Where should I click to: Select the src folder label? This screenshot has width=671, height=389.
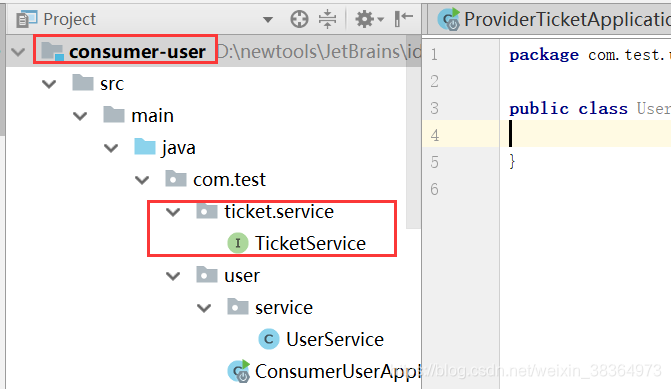pyautogui.click(x=112, y=84)
